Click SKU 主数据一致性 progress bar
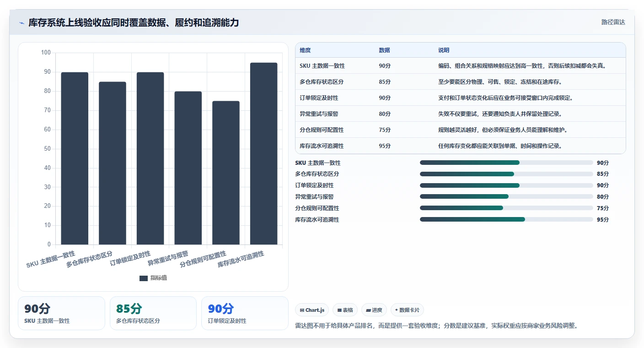 point(506,163)
